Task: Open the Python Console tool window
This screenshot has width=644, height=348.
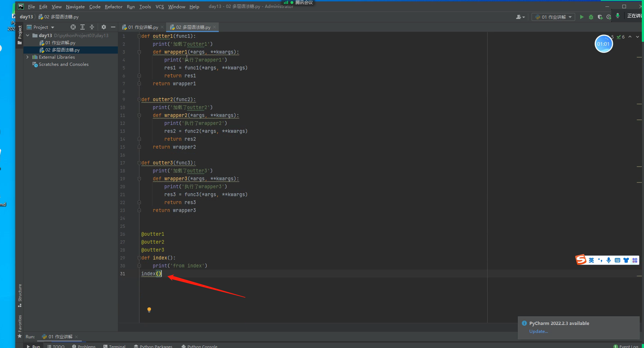Action: [199, 346]
